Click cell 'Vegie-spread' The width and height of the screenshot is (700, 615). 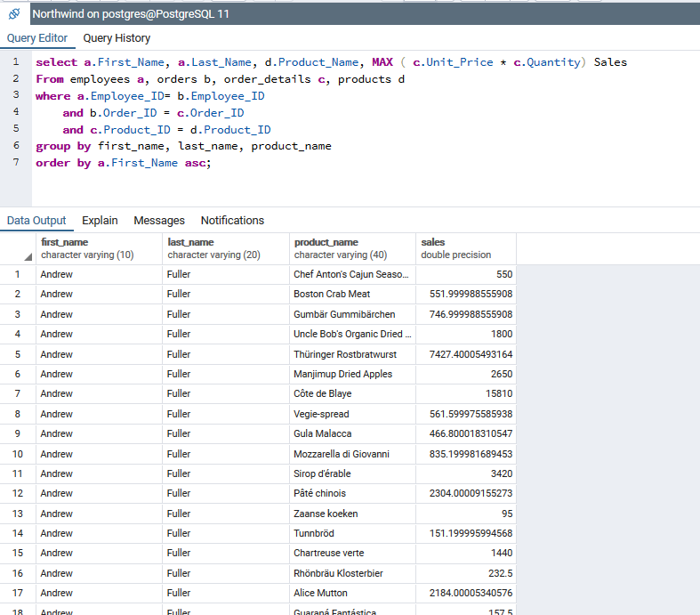(x=353, y=414)
